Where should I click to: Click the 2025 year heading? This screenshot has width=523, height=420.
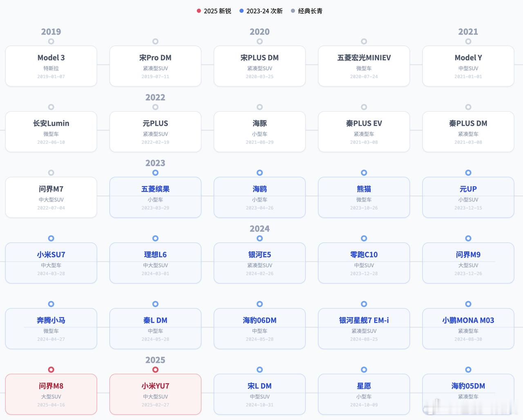pyautogui.click(x=155, y=360)
